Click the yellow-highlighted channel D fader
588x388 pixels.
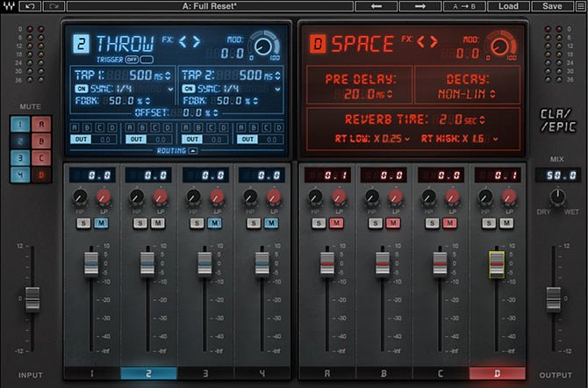click(498, 262)
